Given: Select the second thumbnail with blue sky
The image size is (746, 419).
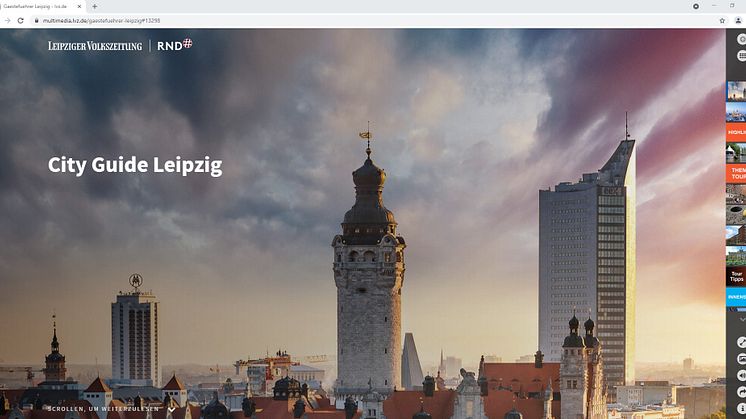Looking at the screenshot, I should click(736, 112).
